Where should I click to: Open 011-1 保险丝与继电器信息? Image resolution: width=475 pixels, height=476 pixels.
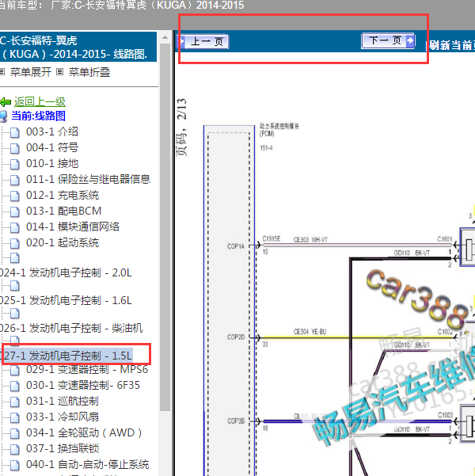(89, 179)
